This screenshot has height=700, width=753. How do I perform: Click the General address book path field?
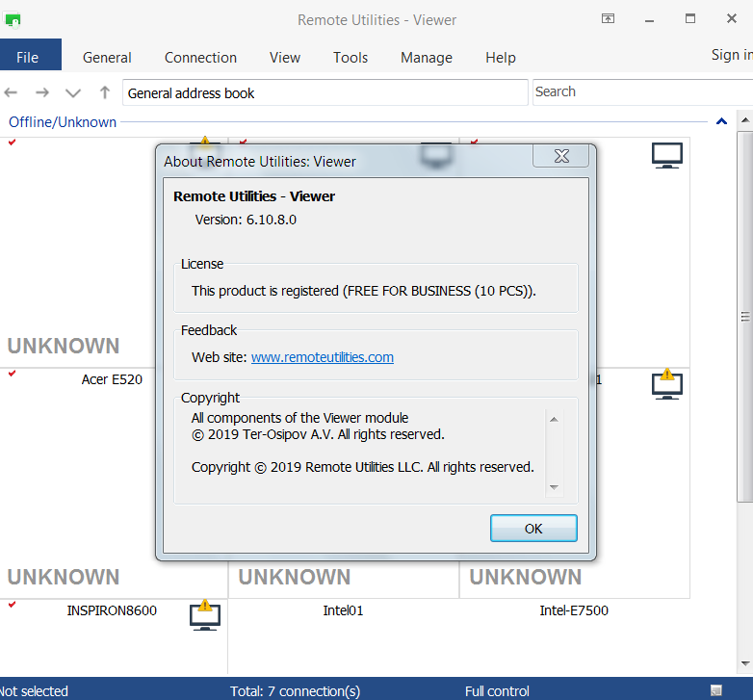coord(325,92)
